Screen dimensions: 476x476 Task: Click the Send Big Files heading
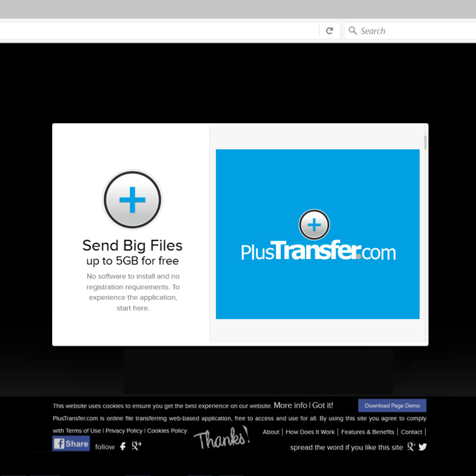(x=132, y=246)
